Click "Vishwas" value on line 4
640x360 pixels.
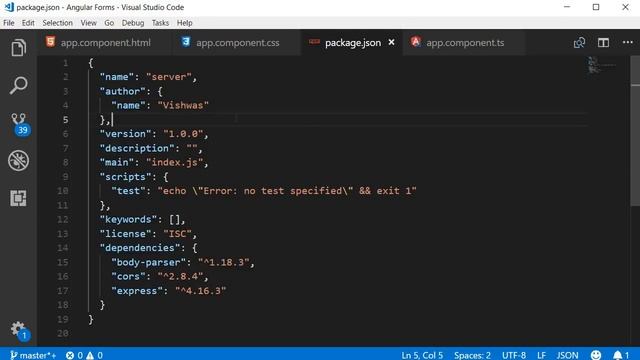pyautogui.click(x=183, y=105)
